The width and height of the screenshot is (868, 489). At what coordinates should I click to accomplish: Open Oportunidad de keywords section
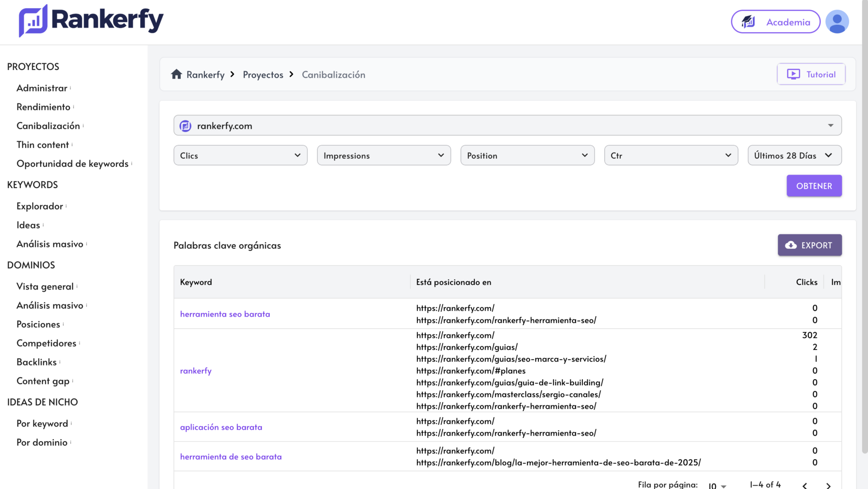[x=73, y=164]
